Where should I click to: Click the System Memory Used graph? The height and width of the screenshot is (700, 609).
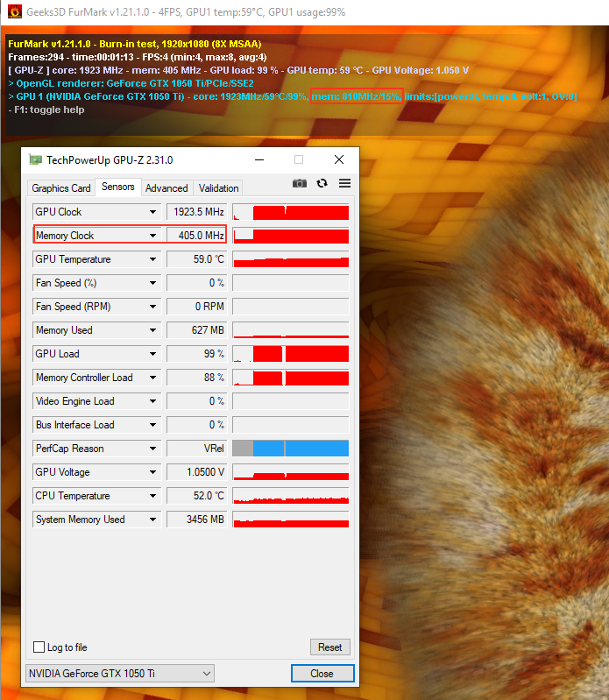click(291, 520)
